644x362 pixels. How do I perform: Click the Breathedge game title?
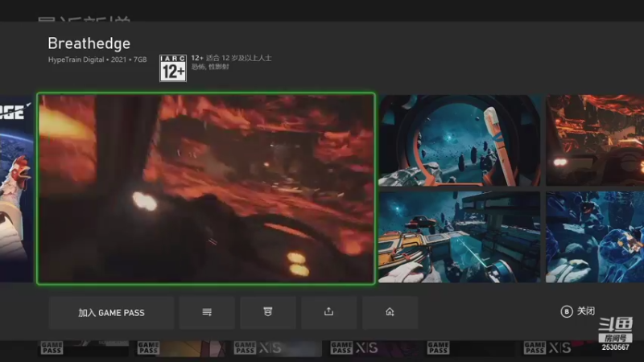(x=89, y=43)
